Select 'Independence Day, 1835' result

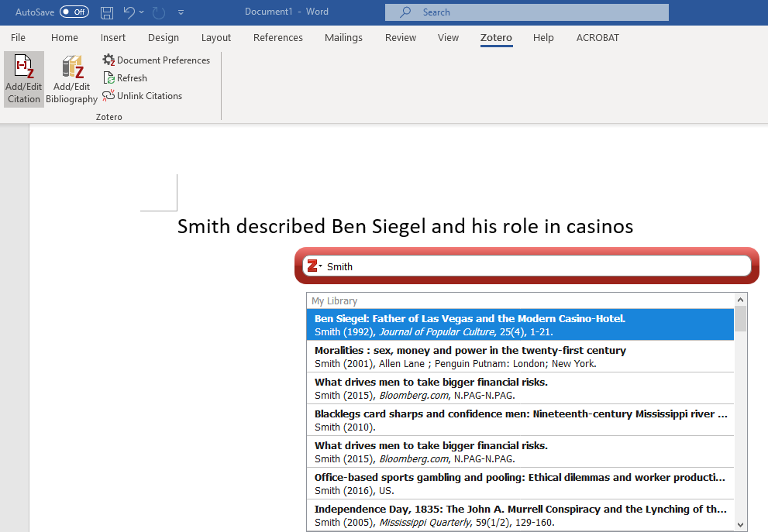click(520, 516)
